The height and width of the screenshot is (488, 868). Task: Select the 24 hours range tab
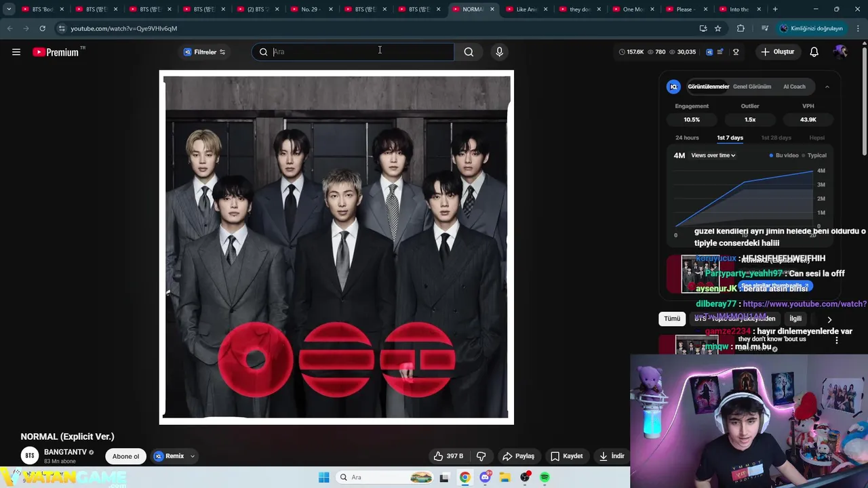[x=687, y=138]
